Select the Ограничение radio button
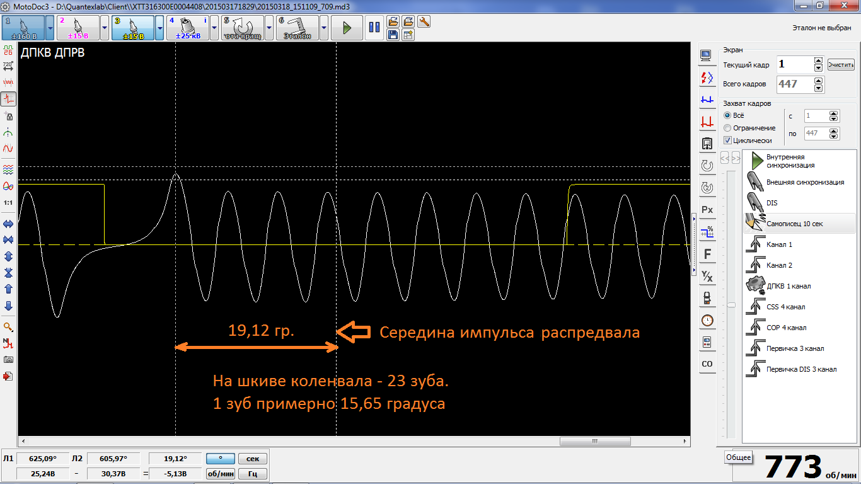The width and height of the screenshot is (861, 504). tap(727, 128)
